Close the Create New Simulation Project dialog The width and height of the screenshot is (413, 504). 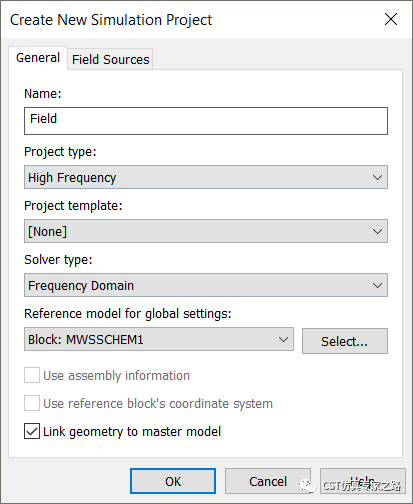[x=391, y=19]
